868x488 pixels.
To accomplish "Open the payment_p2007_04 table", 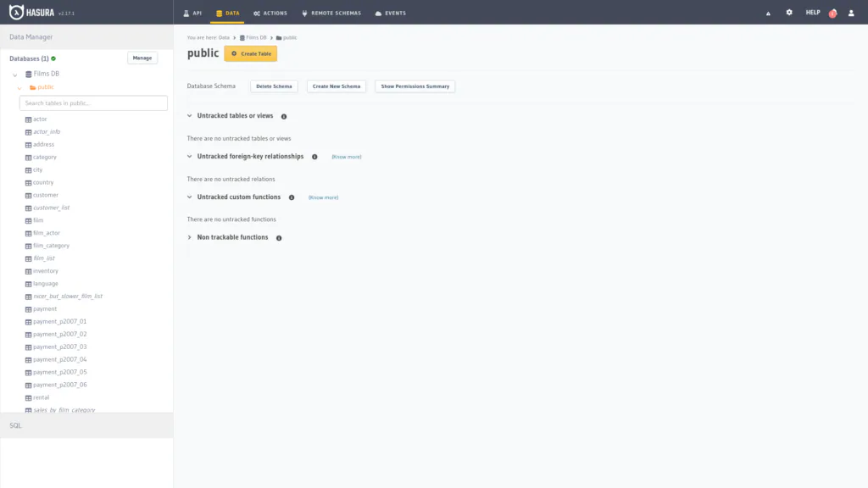I will 60,359.
